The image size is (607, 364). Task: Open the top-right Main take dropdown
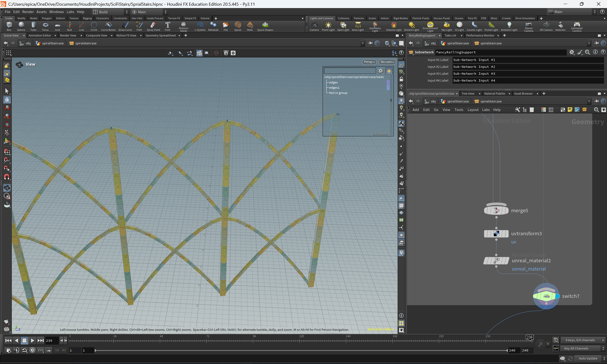pos(572,12)
